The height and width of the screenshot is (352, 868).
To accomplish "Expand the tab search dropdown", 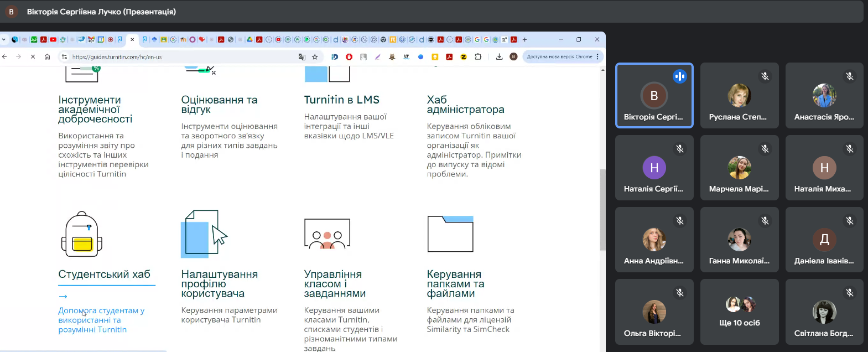I will coord(4,39).
